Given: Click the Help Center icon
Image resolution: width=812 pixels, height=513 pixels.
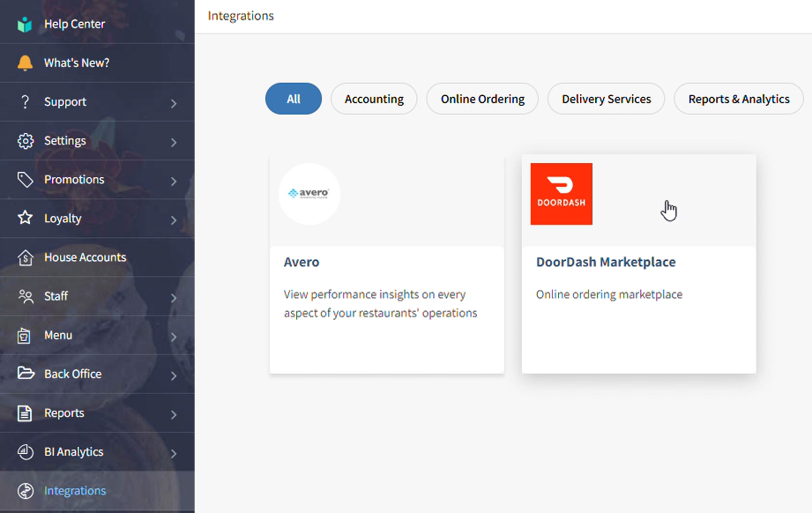Looking at the screenshot, I should point(24,22).
